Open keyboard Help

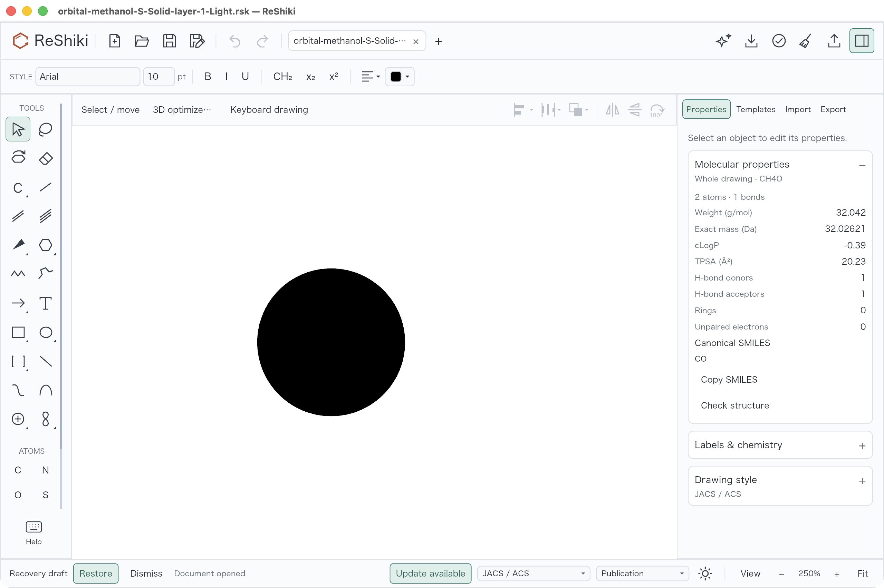(x=34, y=533)
